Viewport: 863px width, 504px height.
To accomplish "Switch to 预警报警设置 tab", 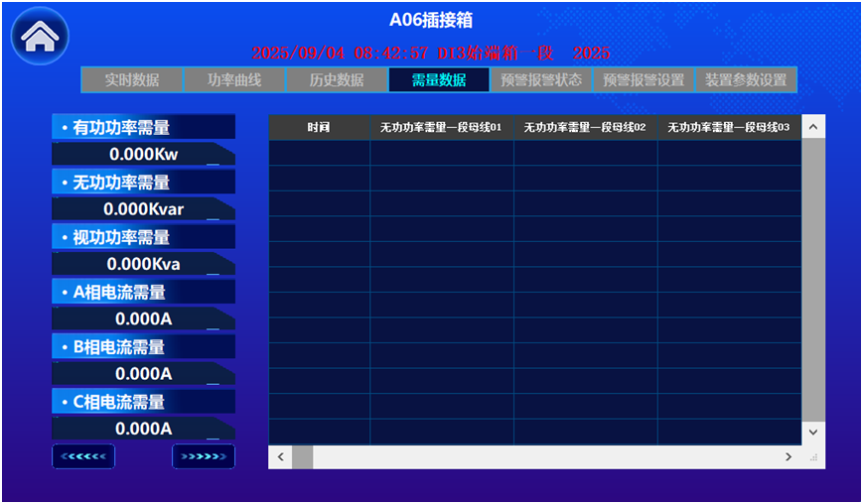I will [644, 79].
